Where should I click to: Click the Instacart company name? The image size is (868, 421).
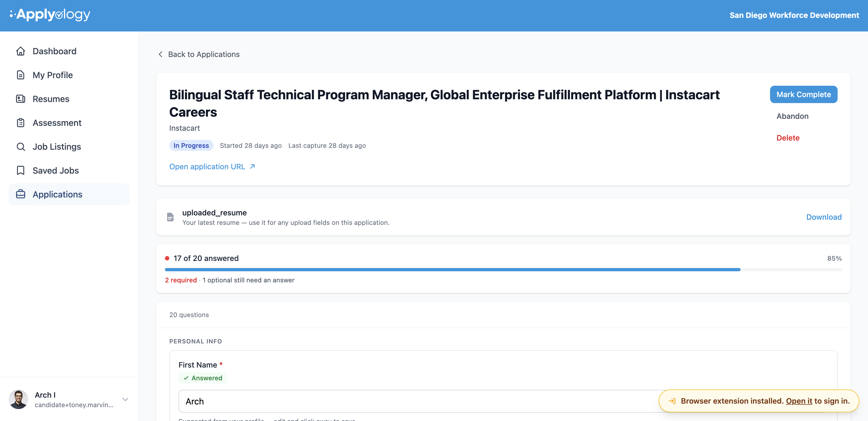pos(184,128)
